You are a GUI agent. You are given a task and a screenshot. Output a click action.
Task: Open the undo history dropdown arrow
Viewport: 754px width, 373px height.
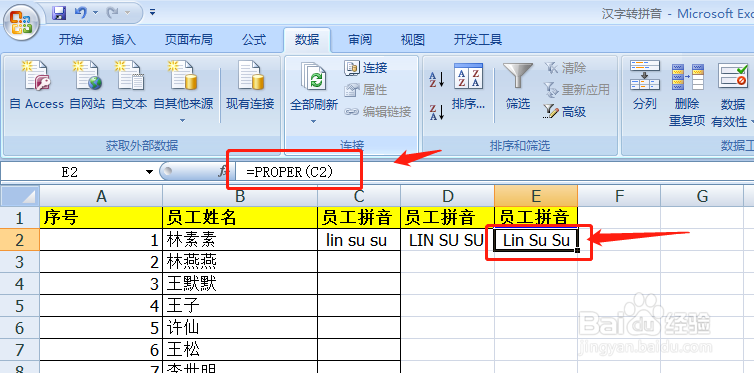coord(95,13)
